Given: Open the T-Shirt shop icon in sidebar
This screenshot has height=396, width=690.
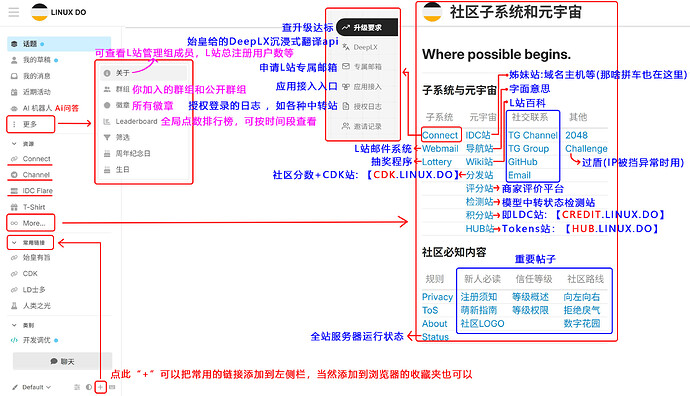Looking at the screenshot, I should [14, 207].
